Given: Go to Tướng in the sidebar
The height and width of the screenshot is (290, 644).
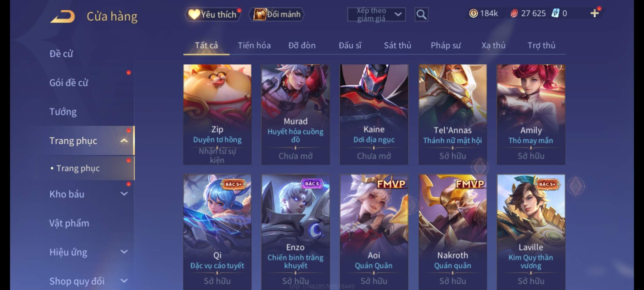Looking at the screenshot, I should [x=63, y=112].
